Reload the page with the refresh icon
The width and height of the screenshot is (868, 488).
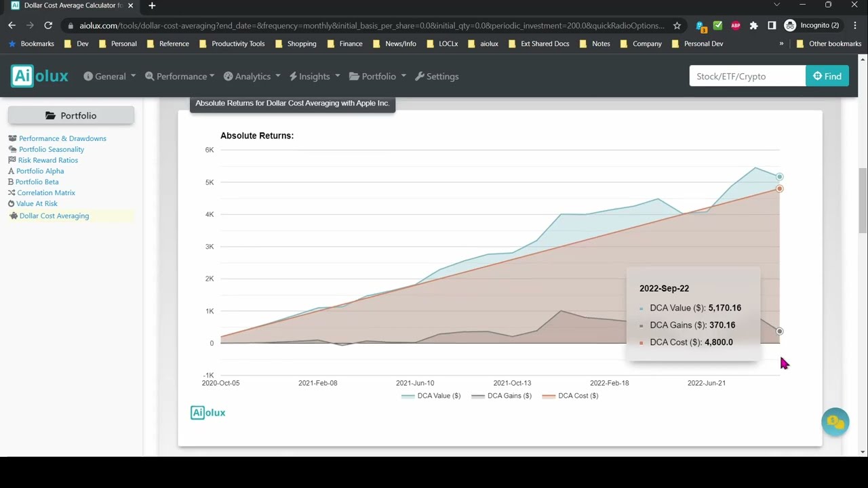coord(48,25)
